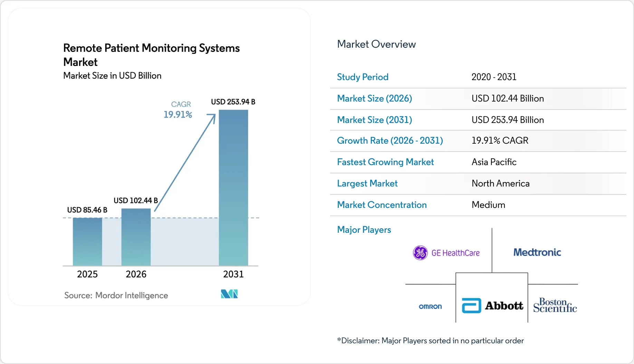Click the 'USD 102.44 Billion' table value

point(508,98)
